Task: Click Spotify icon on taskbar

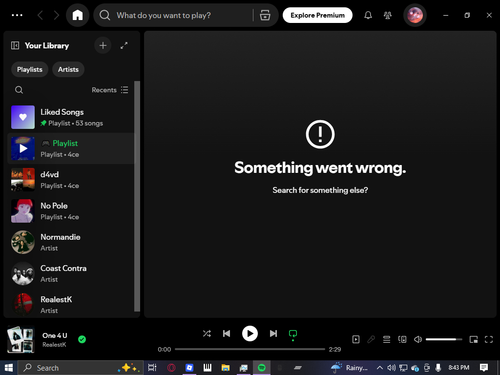Action: (x=262, y=368)
